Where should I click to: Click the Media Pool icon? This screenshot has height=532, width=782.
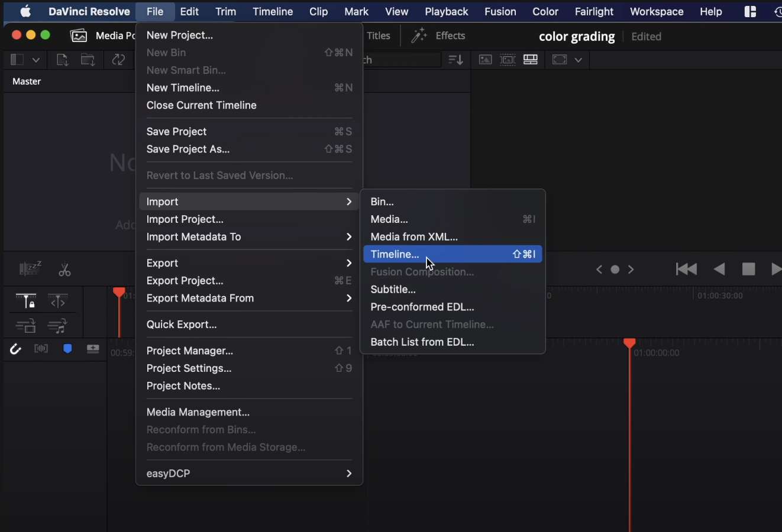(x=79, y=35)
